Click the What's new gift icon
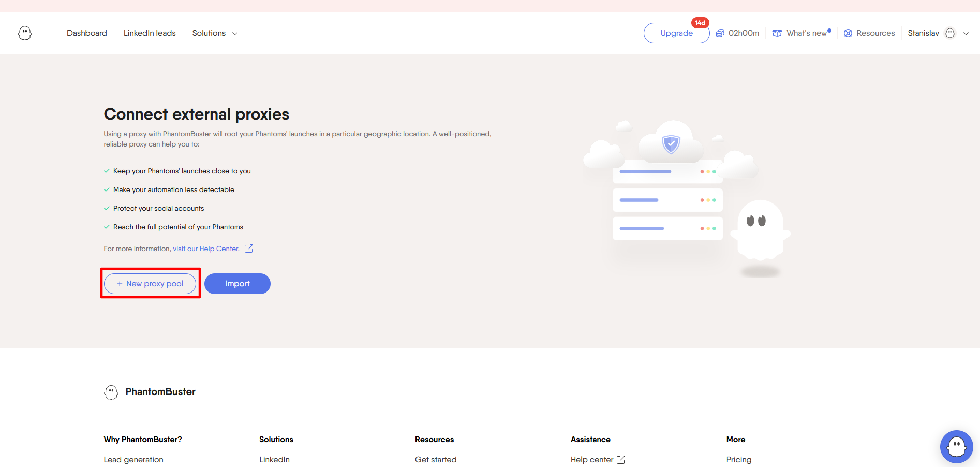Viewport: 980px width, 467px height. (x=777, y=33)
